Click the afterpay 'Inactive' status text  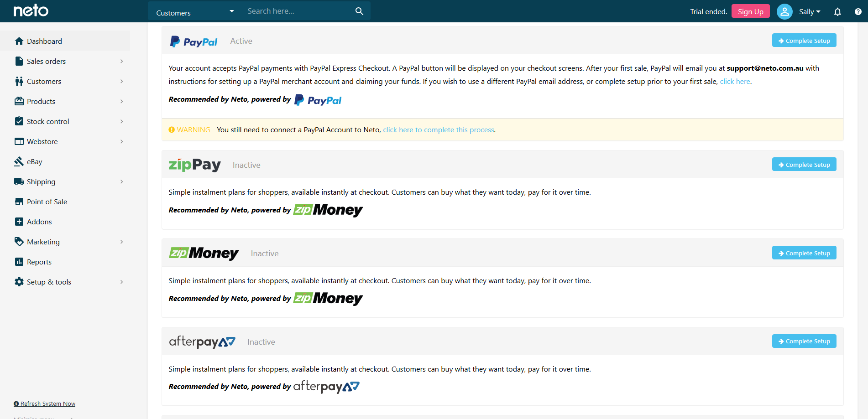coord(261,342)
